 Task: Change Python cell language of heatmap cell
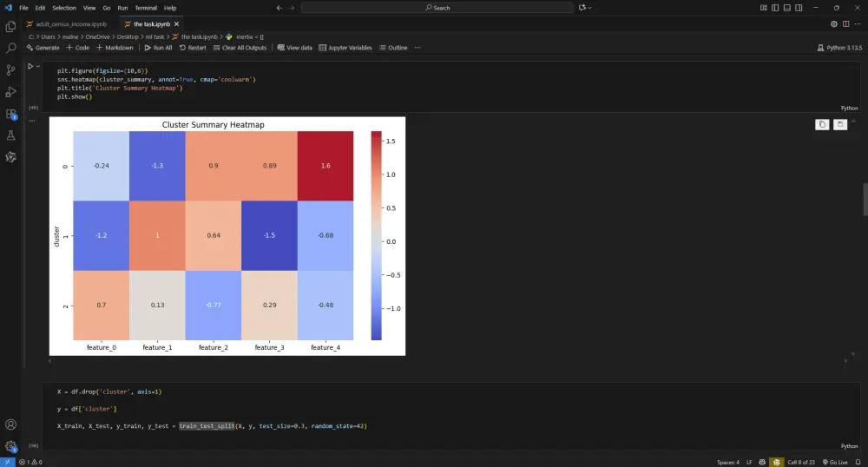(849, 108)
